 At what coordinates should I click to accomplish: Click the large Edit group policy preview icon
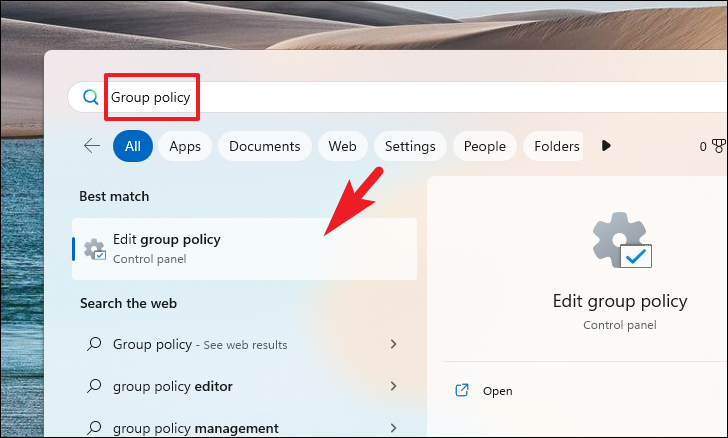[622, 240]
